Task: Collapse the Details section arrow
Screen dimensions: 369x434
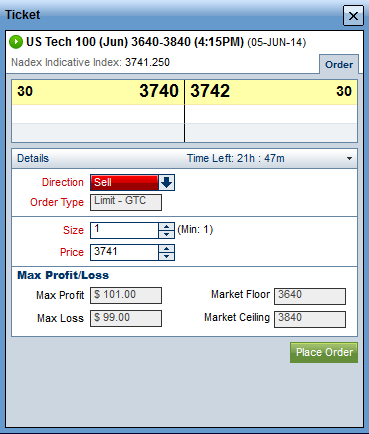Action: (x=349, y=158)
